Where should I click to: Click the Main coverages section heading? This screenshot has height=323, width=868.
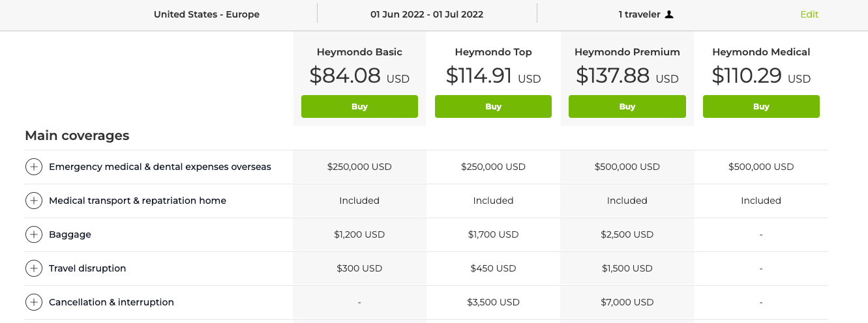(x=77, y=135)
